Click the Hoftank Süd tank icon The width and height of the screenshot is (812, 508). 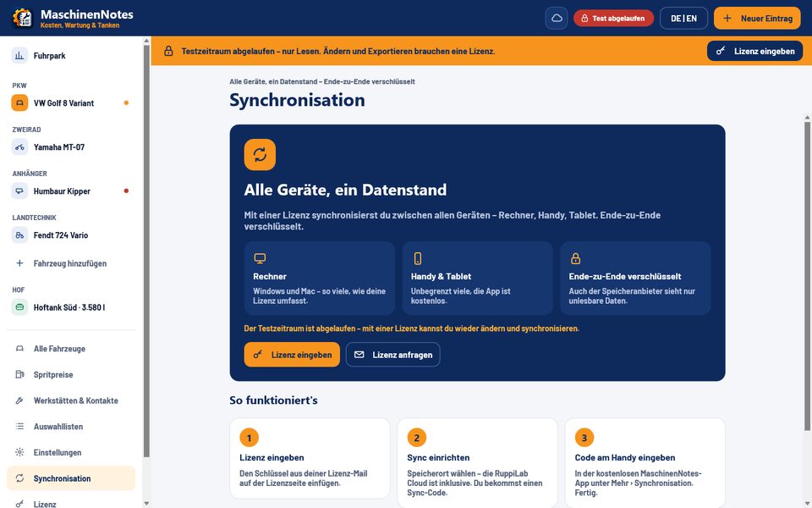19,306
